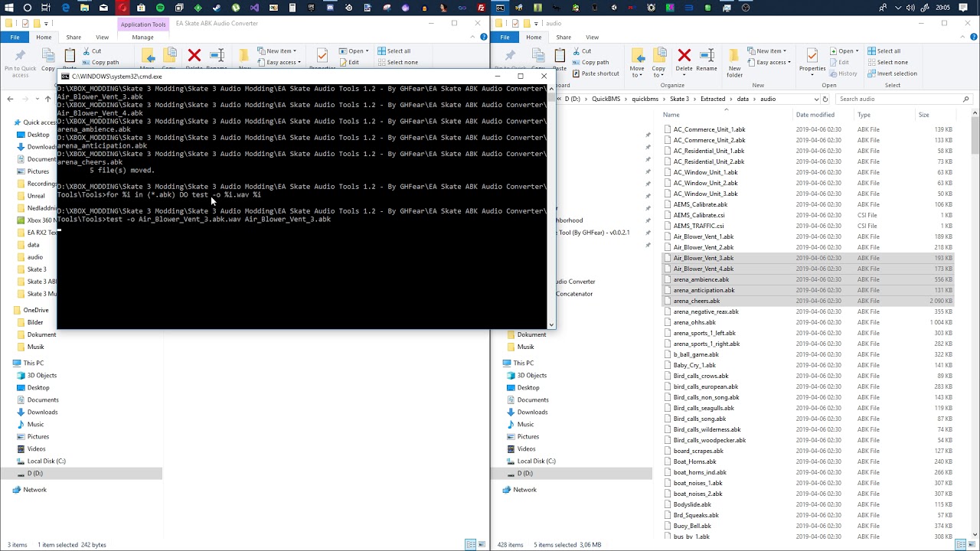980x551 pixels.
Task: Select file AC_Commerce_Unit_1.abk
Action: click(709, 129)
